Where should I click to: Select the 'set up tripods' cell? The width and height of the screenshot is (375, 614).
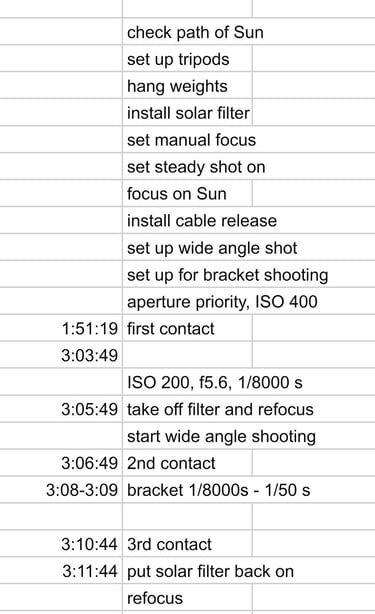coord(187,59)
